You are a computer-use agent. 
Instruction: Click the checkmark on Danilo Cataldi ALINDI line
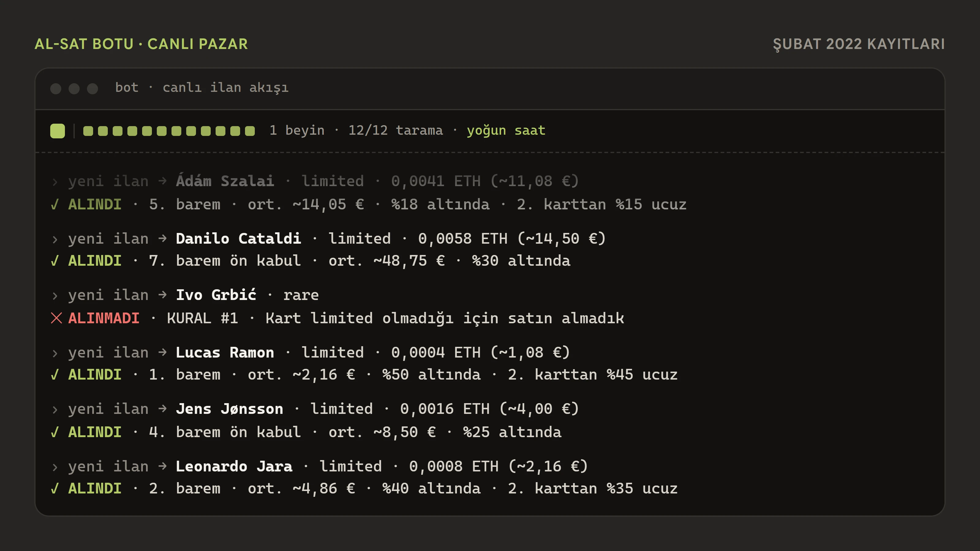(x=55, y=261)
